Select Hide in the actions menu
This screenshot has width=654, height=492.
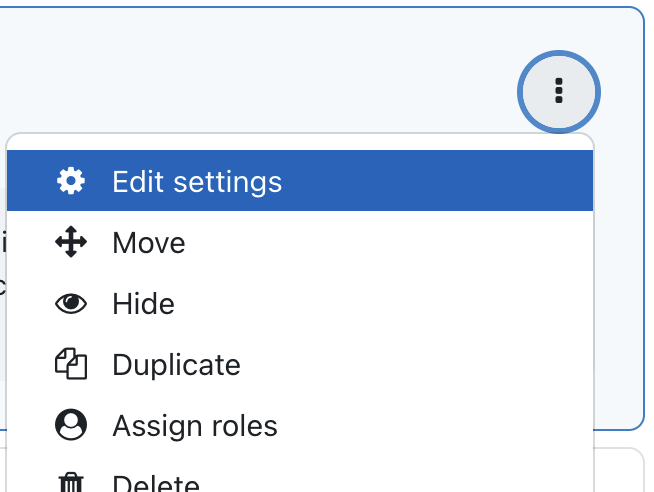(300, 303)
